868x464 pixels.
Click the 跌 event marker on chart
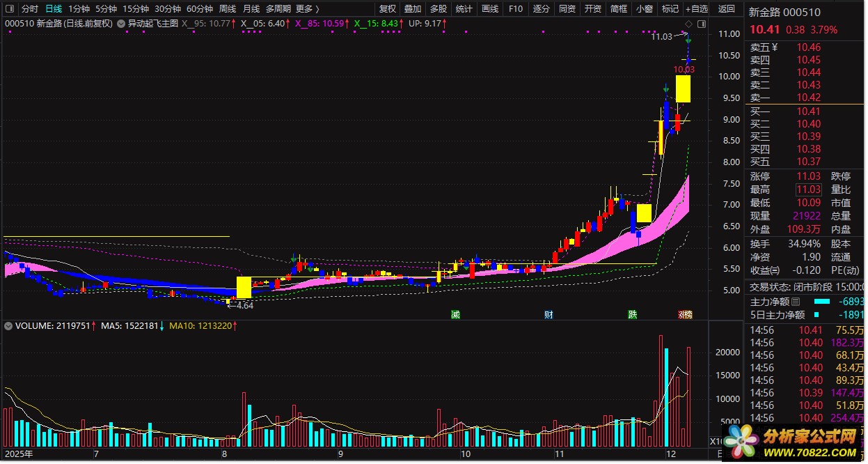(632, 314)
